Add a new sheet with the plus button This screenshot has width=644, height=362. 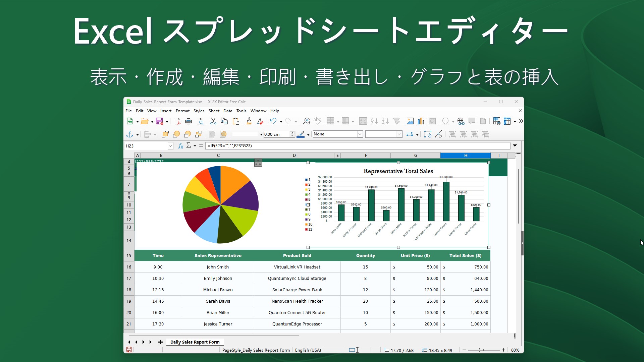[161, 342]
